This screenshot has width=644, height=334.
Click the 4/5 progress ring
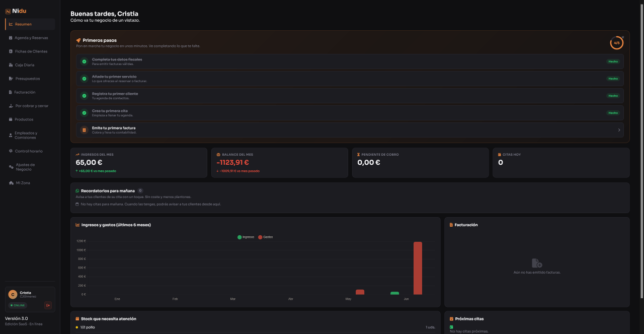pos(616,43)
